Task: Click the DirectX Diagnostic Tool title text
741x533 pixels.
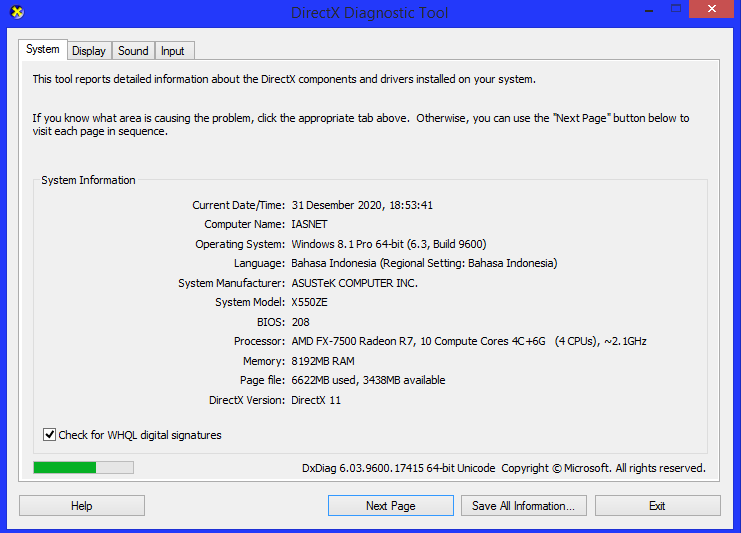Action: point(370,13)
